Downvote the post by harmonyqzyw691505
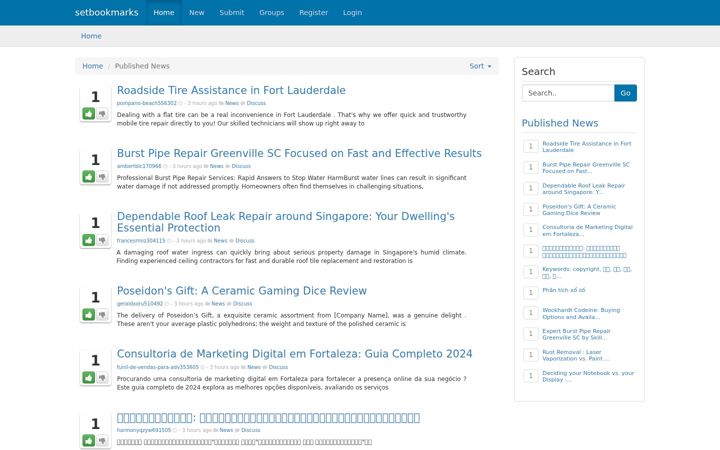This screenshot has width=720, height=450. [102, 440]
